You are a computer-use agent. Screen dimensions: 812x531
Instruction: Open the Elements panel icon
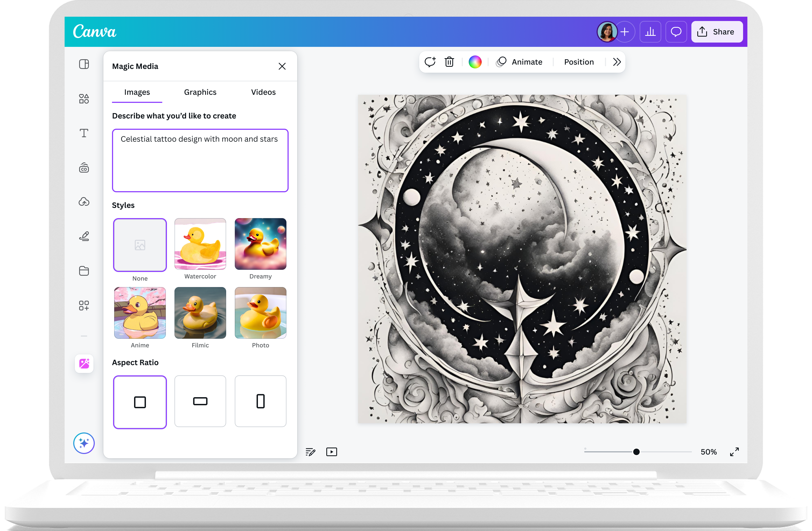[x=84, y=99]
